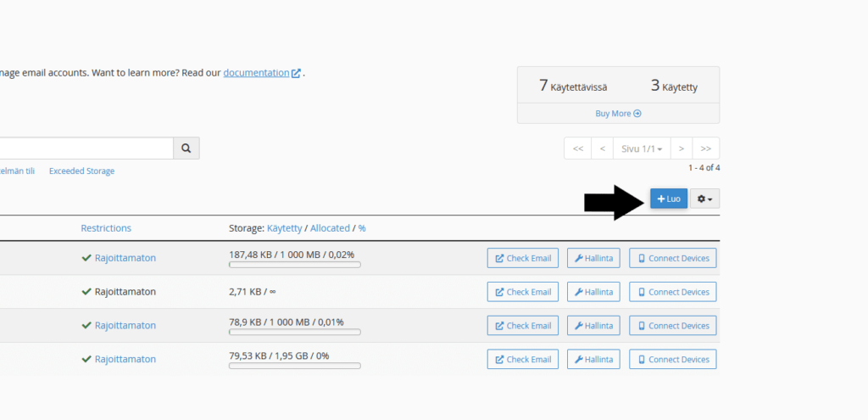Sort storage by Allocated
This screenshot has width=868, height=420.
pos(330,228)
